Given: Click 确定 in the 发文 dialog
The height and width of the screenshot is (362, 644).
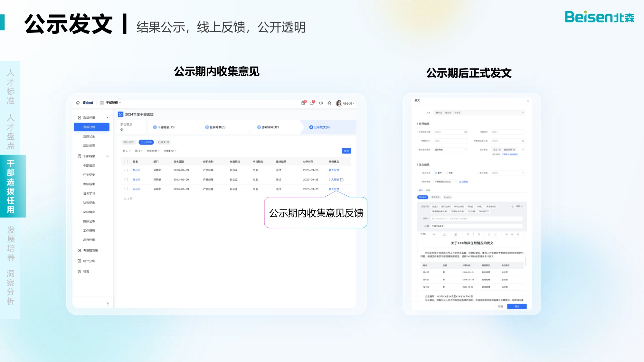Looking at the screenshot, I should click(x=517, y=307).
